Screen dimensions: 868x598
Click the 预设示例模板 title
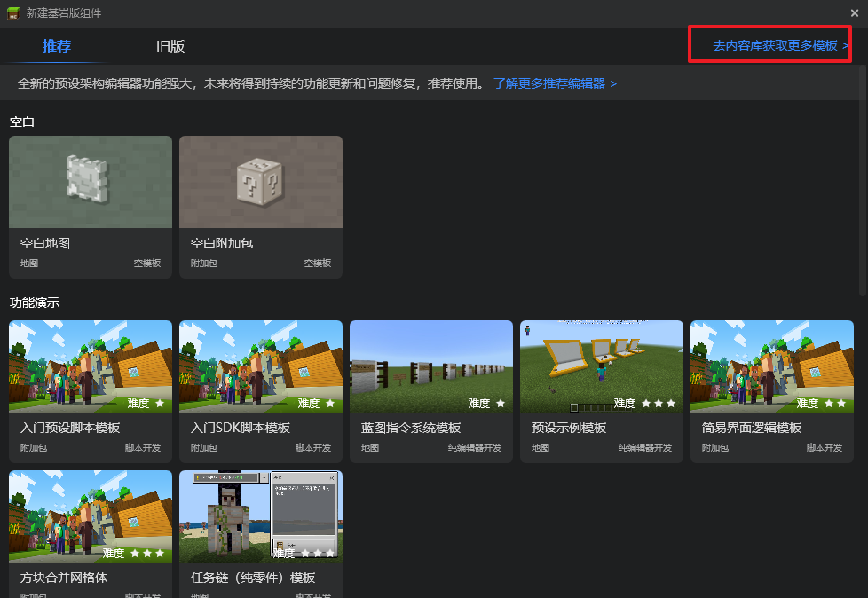click(569, 428)
